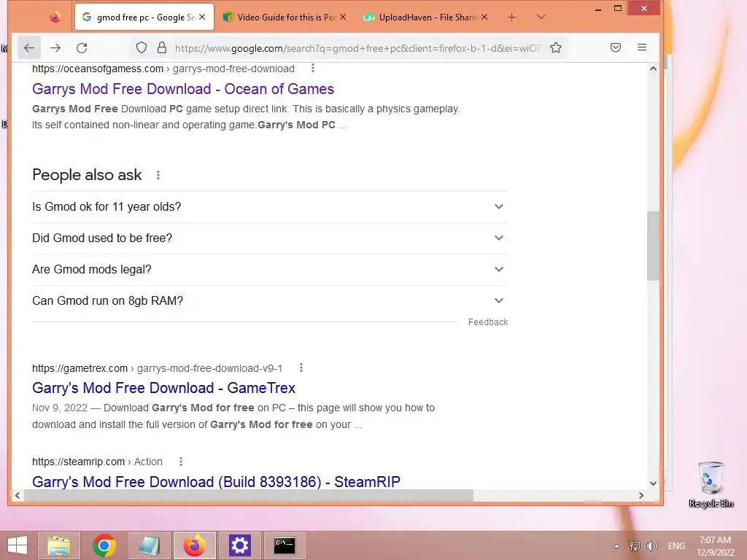This screenshot has width=747, height=560.
Task: Click the horizontal scrollbar right arrow
Action: [641, 495]
